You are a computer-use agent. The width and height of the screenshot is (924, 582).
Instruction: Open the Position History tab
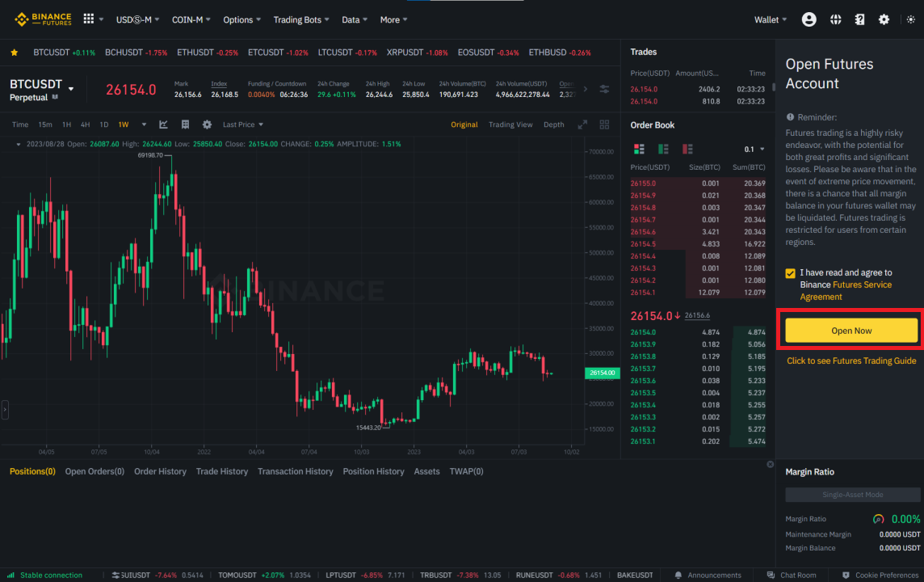coord(374,471)
